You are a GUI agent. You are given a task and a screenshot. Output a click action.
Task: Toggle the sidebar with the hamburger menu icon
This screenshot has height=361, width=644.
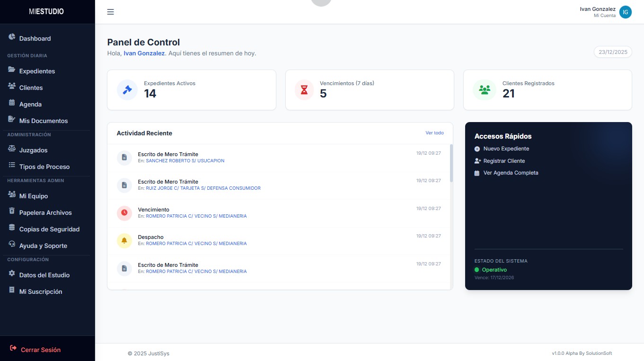point(110,12)
